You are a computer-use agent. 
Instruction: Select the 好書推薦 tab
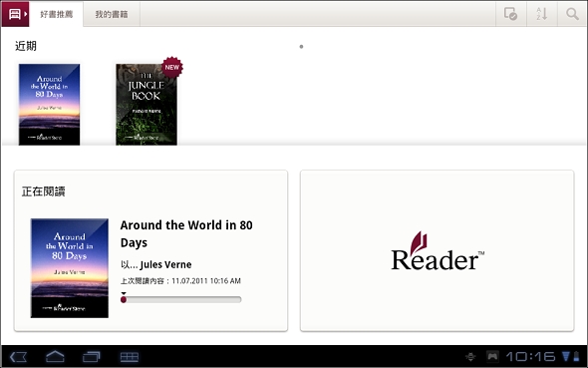coord(56,14)
